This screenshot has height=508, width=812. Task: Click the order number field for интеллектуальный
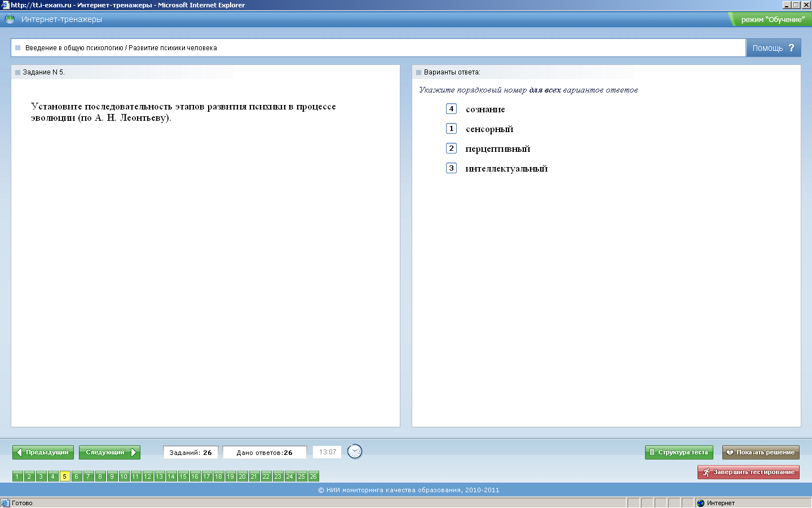(x=451, y=168)
